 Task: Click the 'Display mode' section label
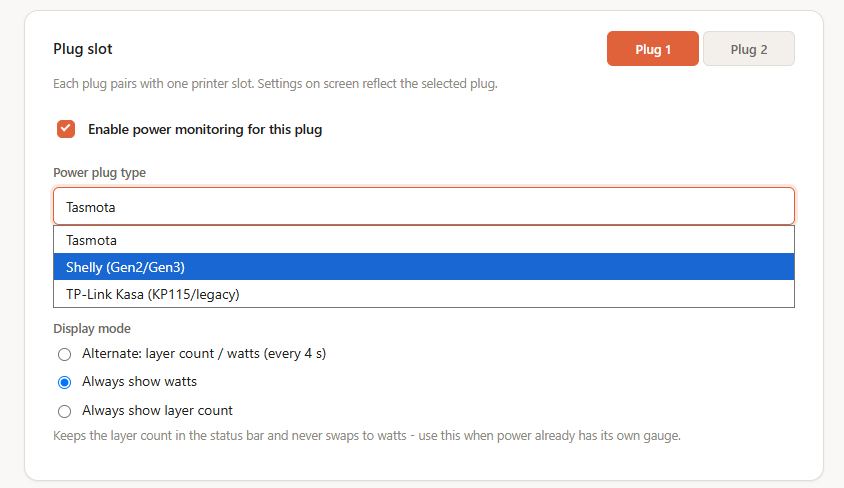pos(92,328)
